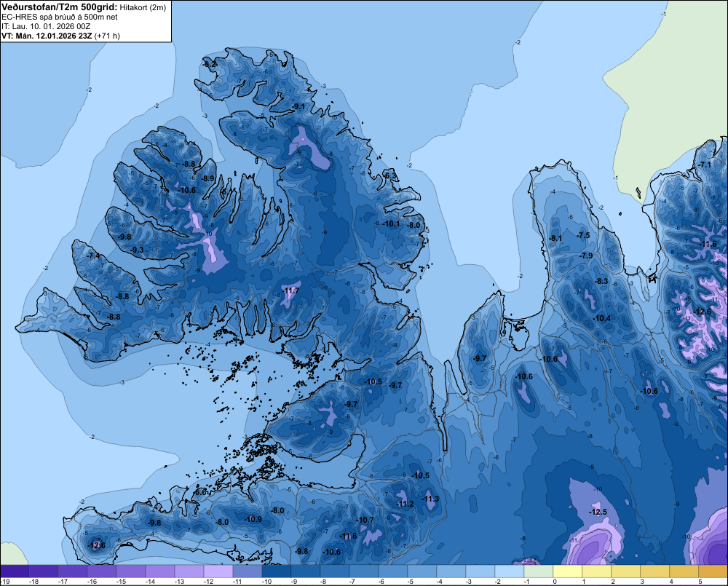Click the -10.7 temperature value

(365, 520)
